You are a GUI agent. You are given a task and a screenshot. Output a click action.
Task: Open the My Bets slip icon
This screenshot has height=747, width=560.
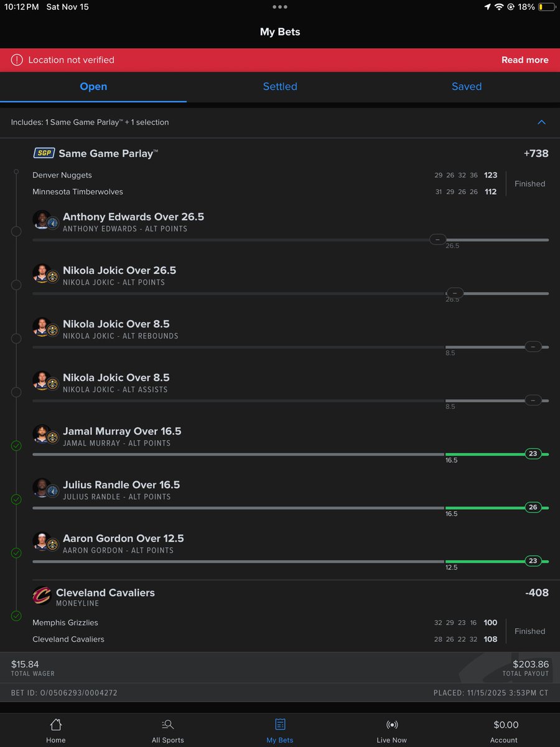pyautogui.click(x=280, y=725)
